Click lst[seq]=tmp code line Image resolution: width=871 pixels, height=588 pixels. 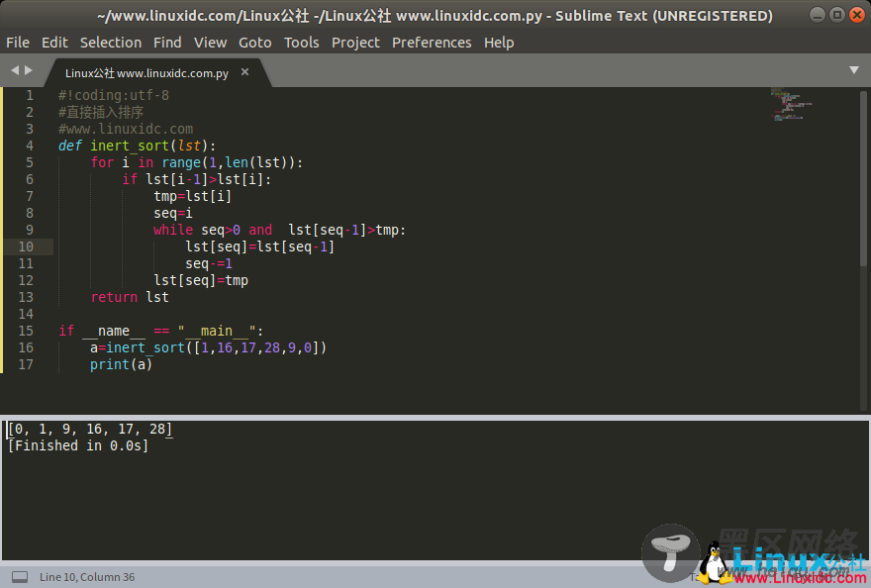coord(201,280)
